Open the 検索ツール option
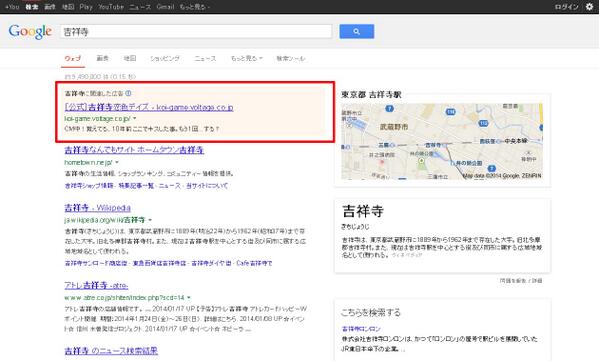The image size is (599, 361). (291, 58)
